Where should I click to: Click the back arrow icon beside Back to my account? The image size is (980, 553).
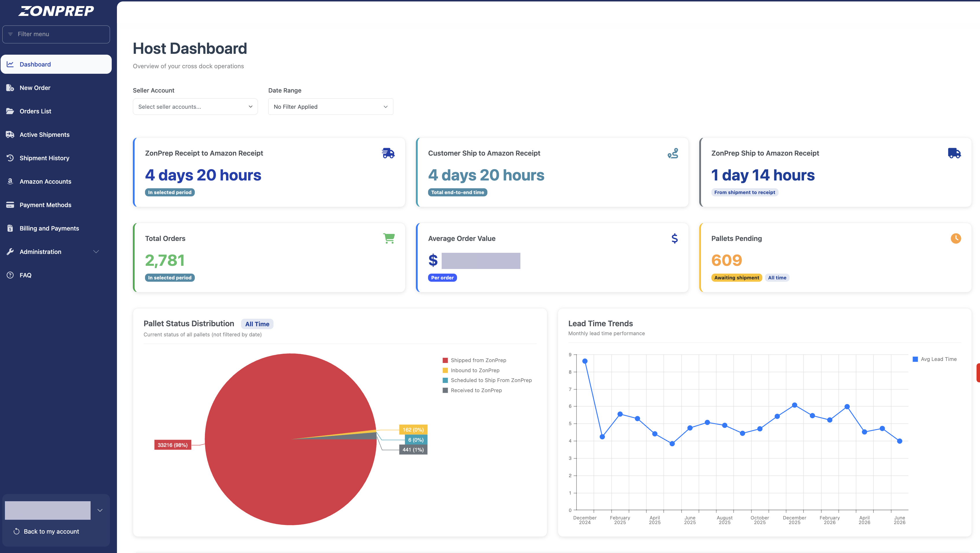click(16, 531)
